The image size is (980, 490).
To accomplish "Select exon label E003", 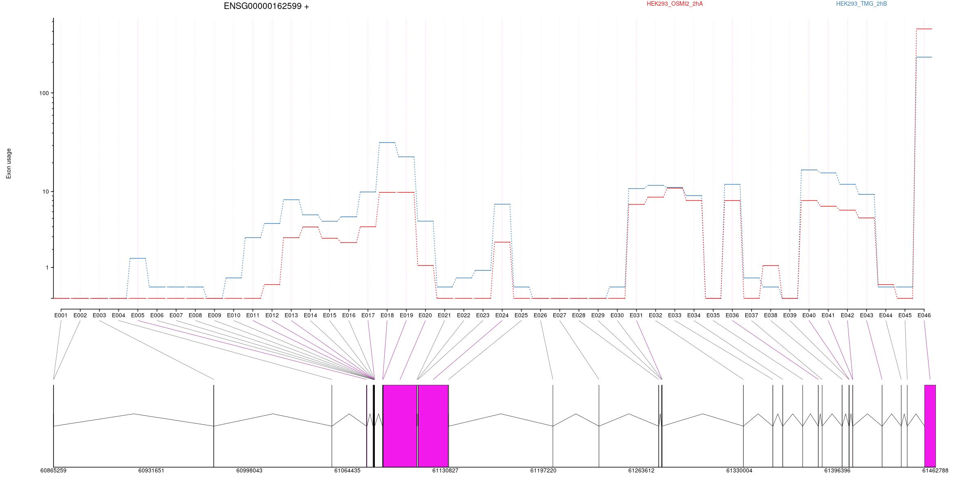I will 99,315.
